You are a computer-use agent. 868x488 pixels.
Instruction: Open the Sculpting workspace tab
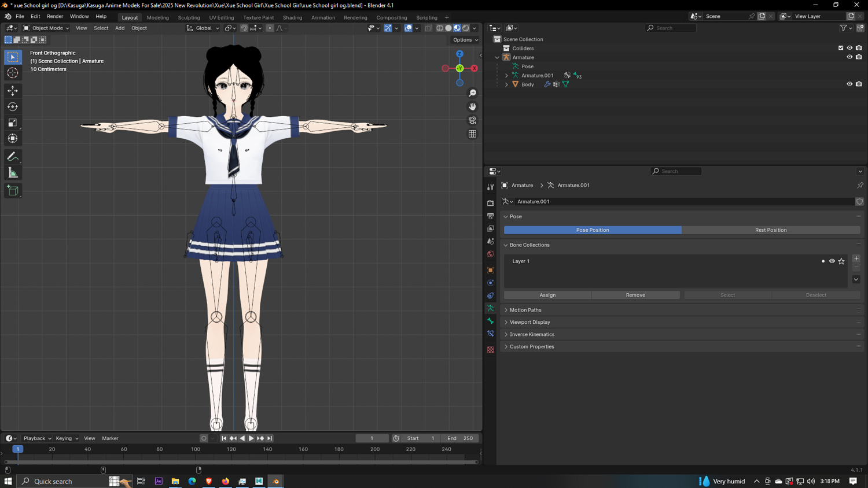click(189, 17)
